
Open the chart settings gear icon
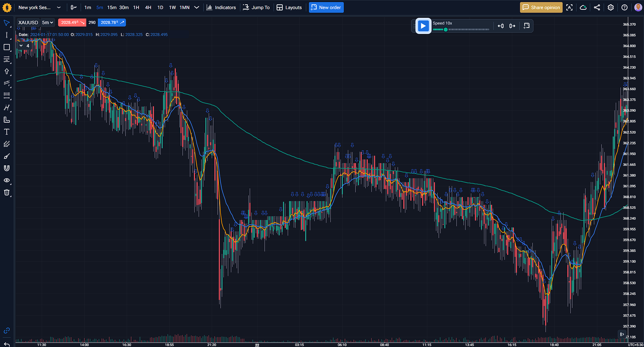tap(610, 7)
